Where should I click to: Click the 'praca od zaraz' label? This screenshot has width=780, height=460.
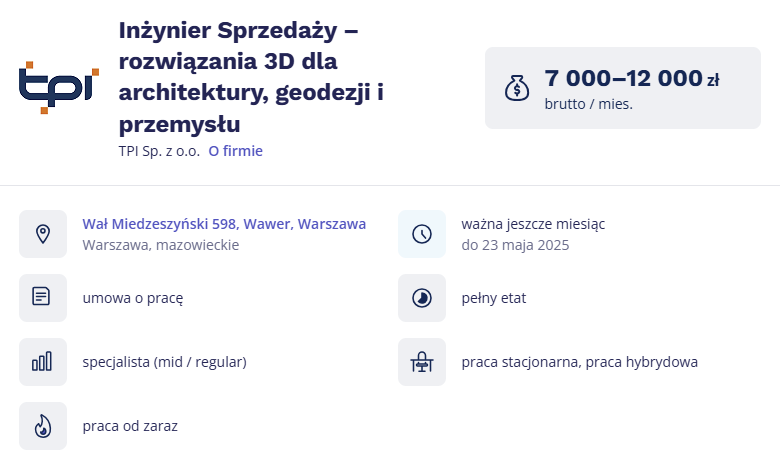[x=130, y=426]
